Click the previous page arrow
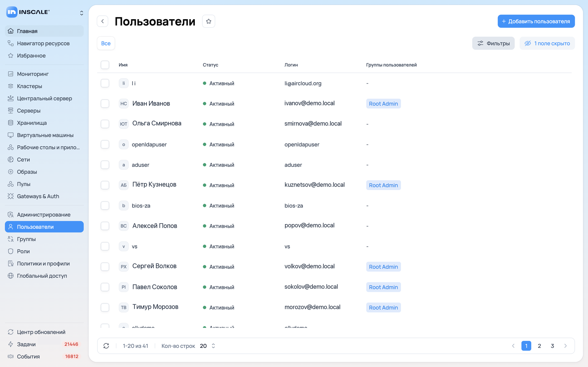 [513, 346]
